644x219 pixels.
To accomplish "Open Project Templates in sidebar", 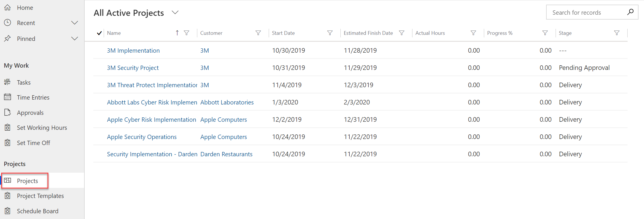I will (40, 196).
